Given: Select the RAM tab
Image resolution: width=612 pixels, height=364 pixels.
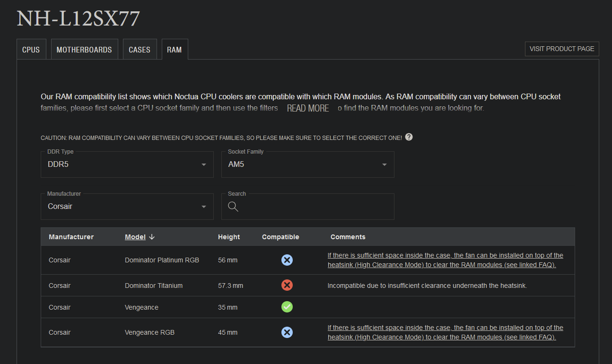Looking at the screenshot, I should (x=175, y=49).
